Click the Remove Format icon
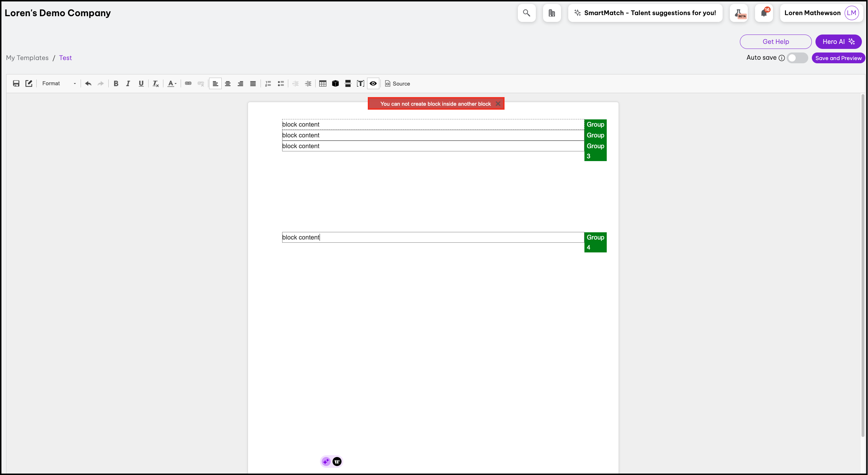 (155, 83)
